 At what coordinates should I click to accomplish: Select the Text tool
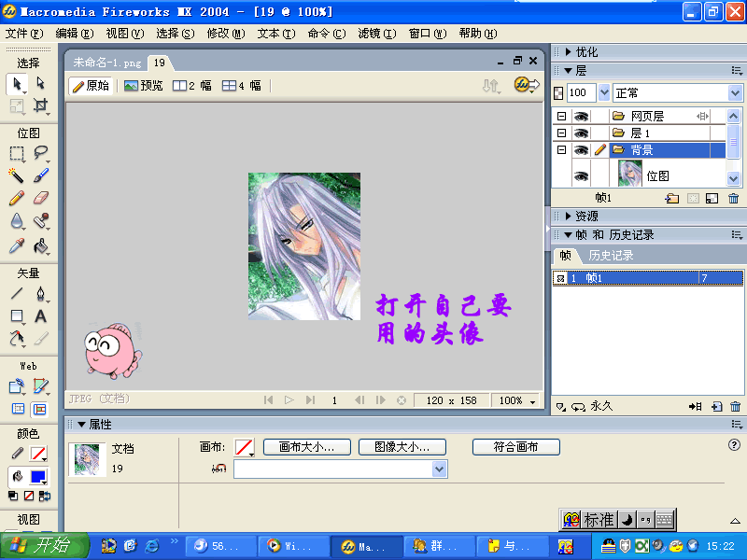(40, 316)
